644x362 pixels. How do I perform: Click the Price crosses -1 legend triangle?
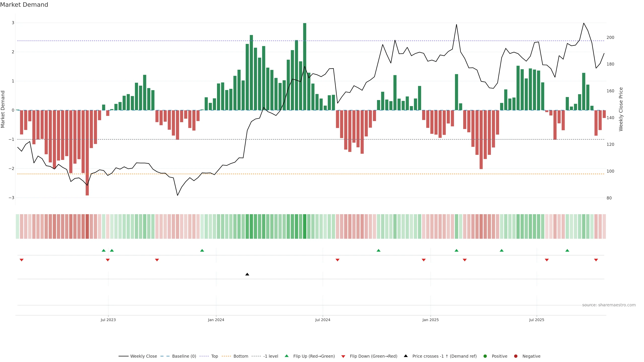406,356
